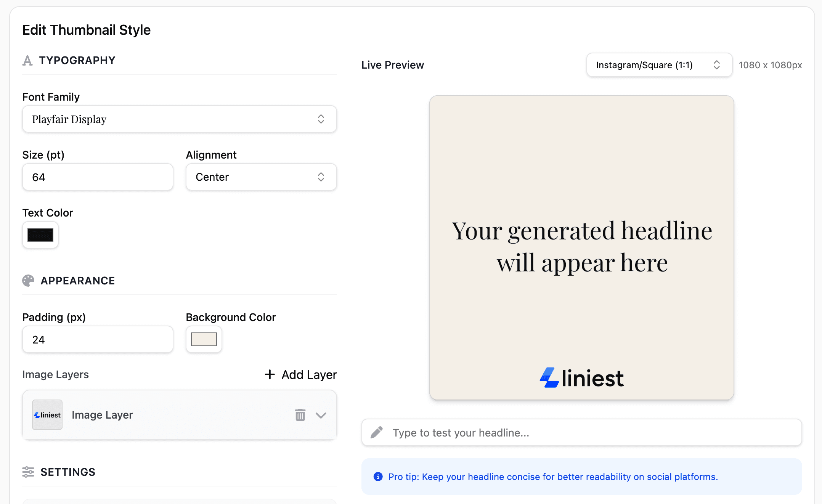The image size is (822, 504).
Task: Click the Typography section letter icon
Action: 27,60
